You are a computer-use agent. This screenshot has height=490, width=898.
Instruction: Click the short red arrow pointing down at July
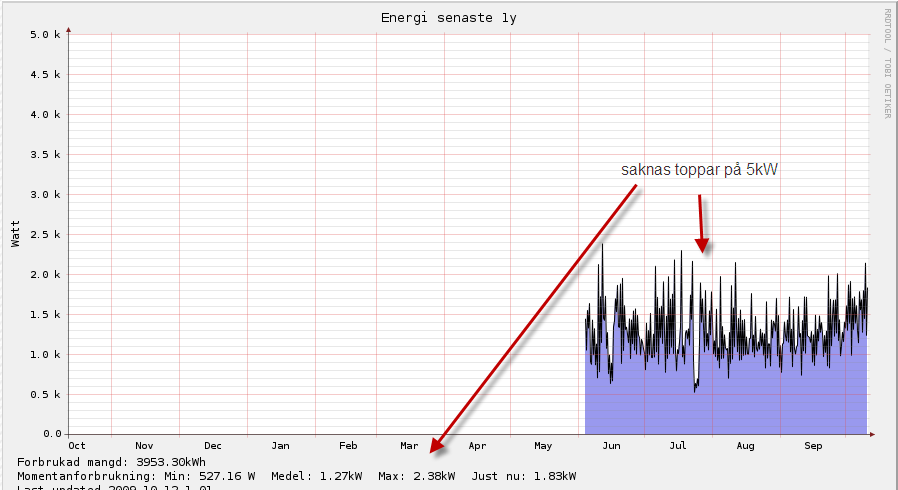[701, 225]
